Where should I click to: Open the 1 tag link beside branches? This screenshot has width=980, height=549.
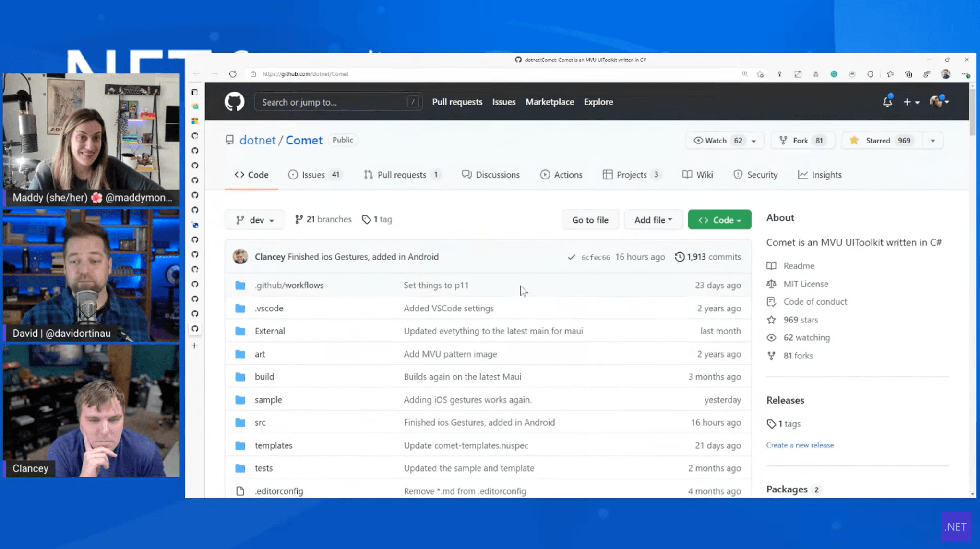pyautogui.click(x=377, y=219)
